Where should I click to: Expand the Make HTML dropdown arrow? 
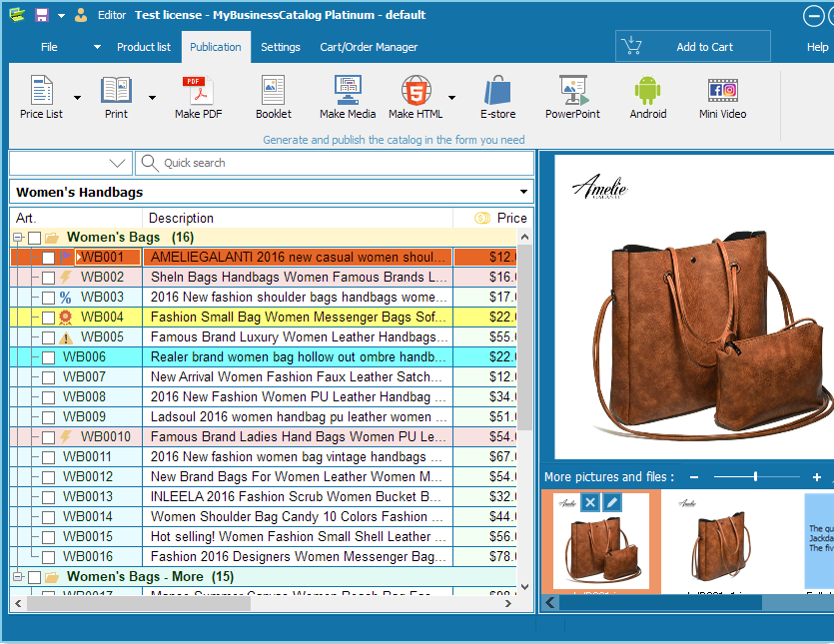point(452,98)
